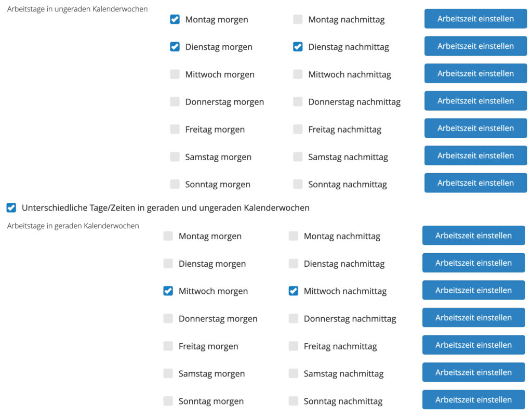This screenshot has height=416, width=532.
Task: Check Montag morgen in geraden Kalenderwochen
Action: point(168,236)
